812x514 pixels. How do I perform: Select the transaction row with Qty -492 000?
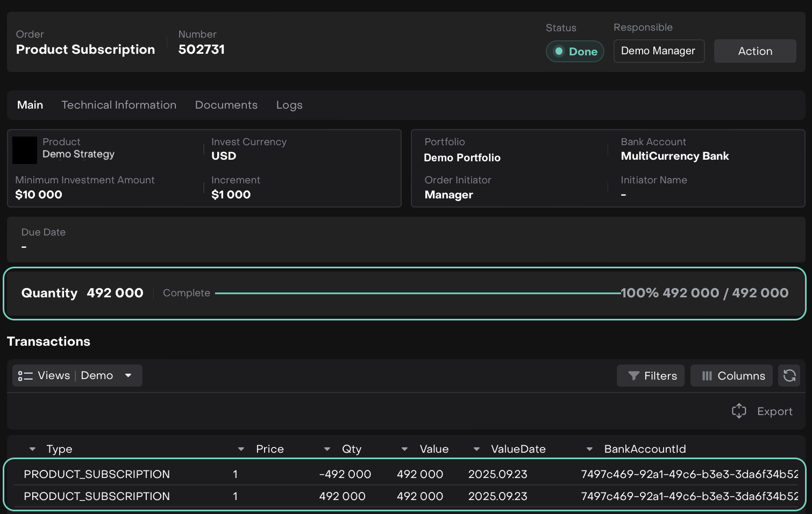344,474
